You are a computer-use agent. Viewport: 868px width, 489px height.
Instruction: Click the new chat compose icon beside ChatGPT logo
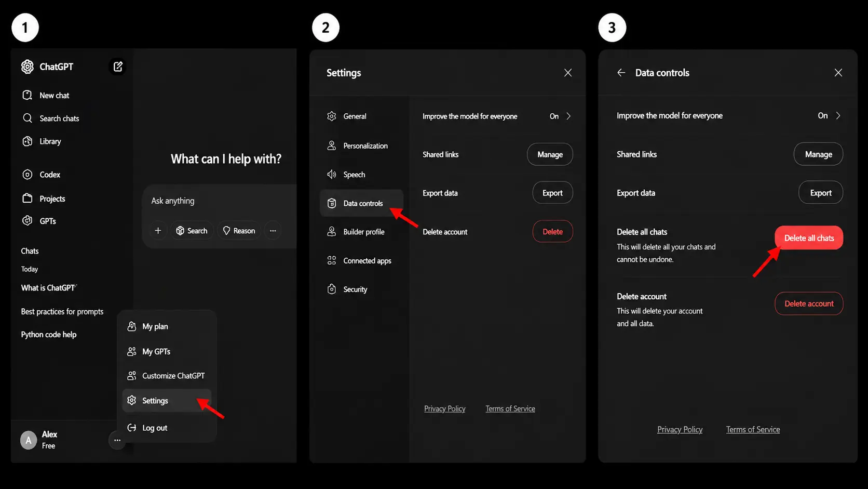tap(118, 67)
